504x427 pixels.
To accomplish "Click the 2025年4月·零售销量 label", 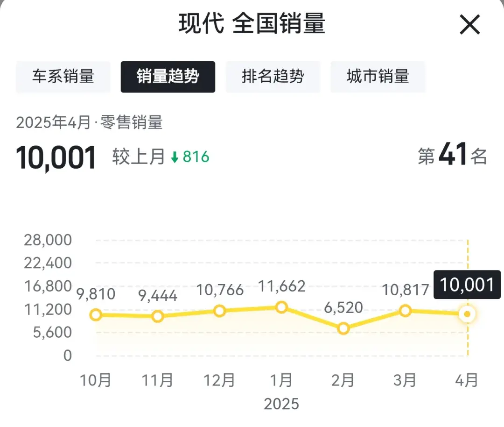I will pyautogui.click(x=89, y=122).
